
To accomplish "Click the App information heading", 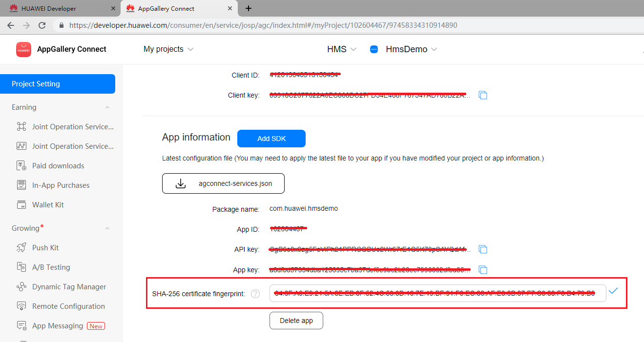I will point(196,138).
